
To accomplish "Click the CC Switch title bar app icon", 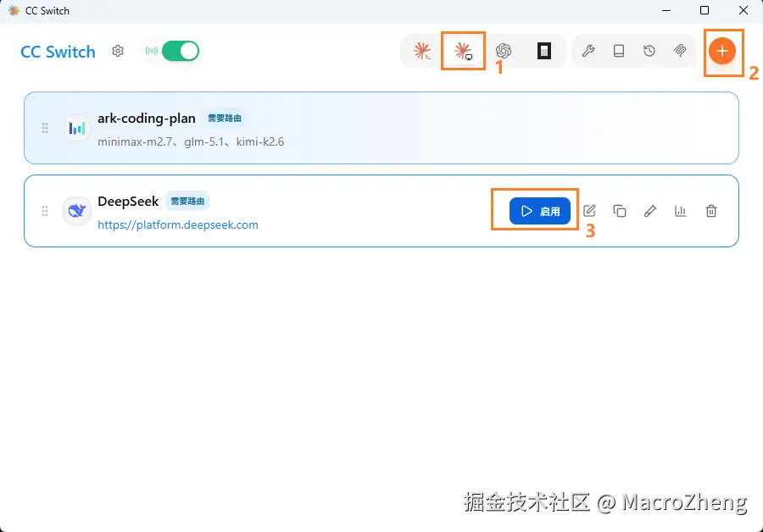I will tap(14, 10).
